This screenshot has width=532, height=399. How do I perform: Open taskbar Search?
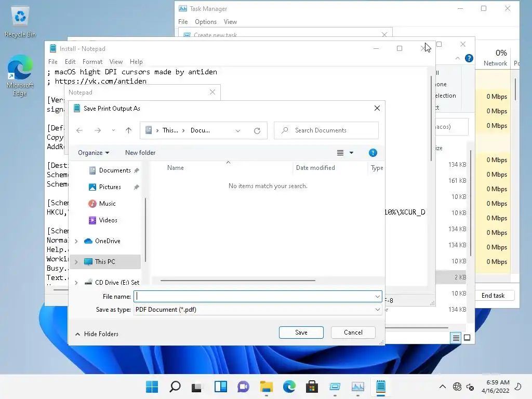[x=175, y=387]
